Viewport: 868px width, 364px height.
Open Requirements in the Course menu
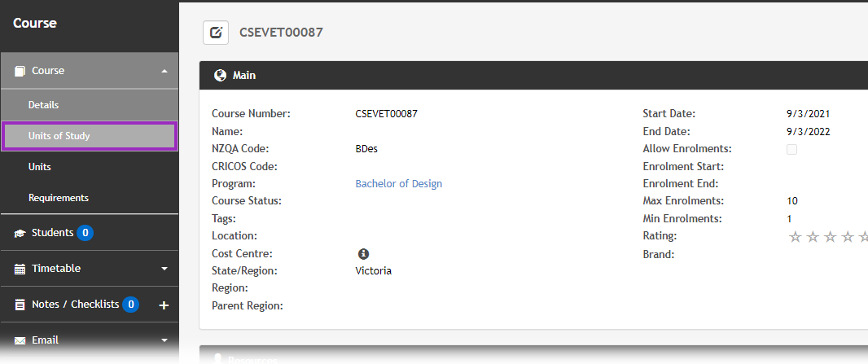pos(89,198)
